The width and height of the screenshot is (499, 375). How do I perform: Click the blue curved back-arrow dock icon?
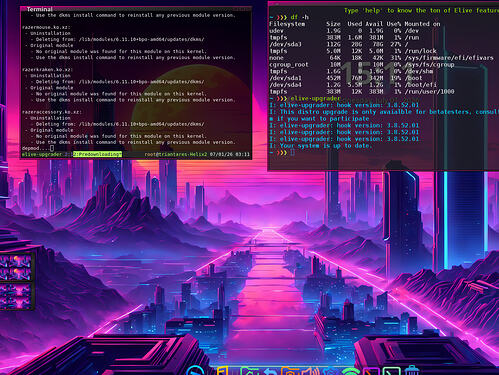pyautogui.click(x=270, y=371)
